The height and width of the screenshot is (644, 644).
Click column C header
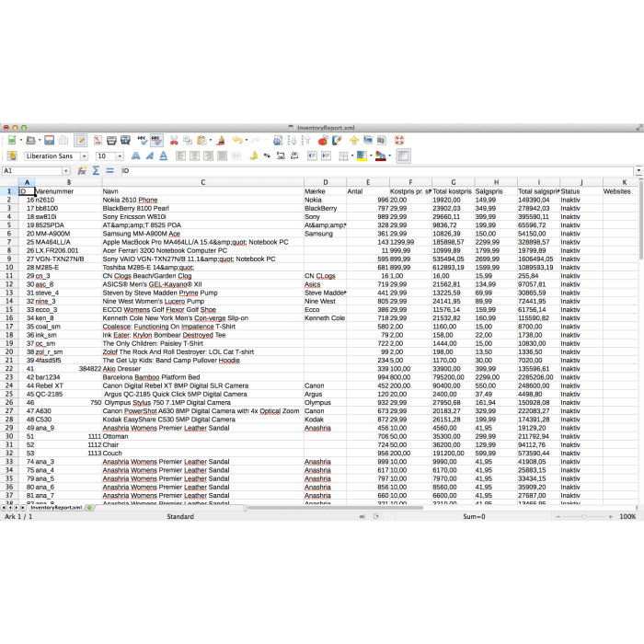point(203,182)
